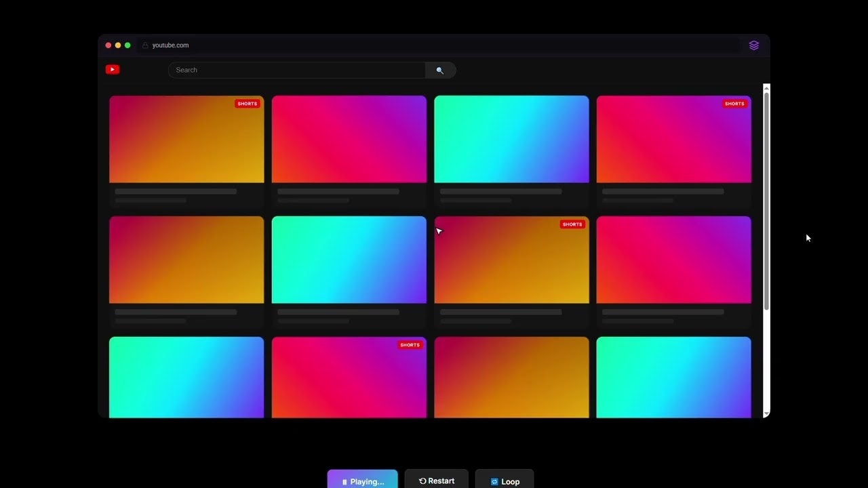Click the magnifying glass search icon
Viewport: 868px width, 488px height.
point(440,70)
